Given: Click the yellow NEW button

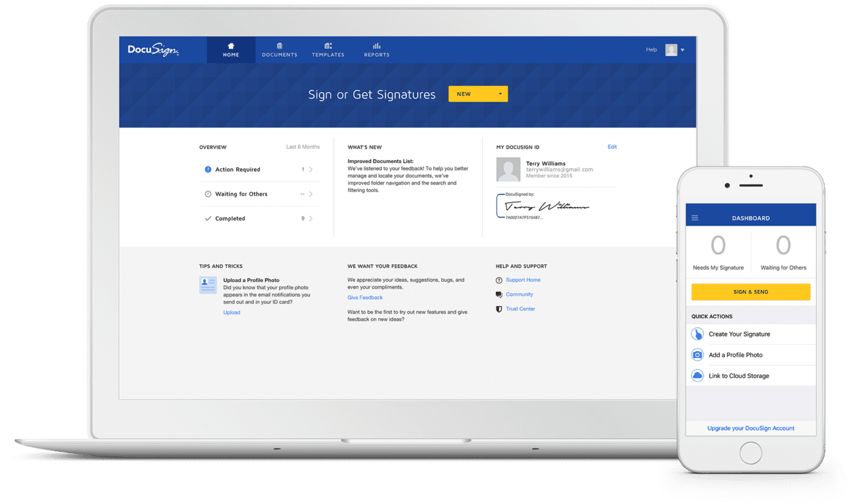Looking at the screenshot, I should tap(478, 94).
